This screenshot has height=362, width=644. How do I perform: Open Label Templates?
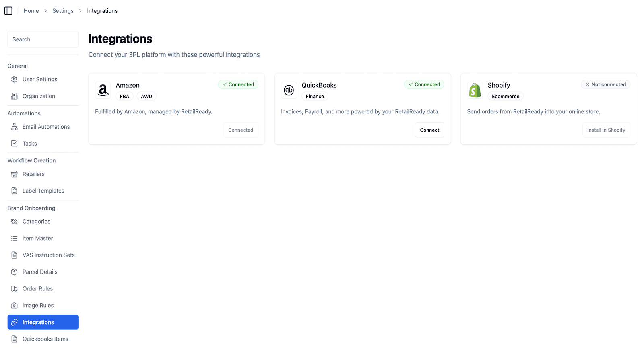pos(43,191)
